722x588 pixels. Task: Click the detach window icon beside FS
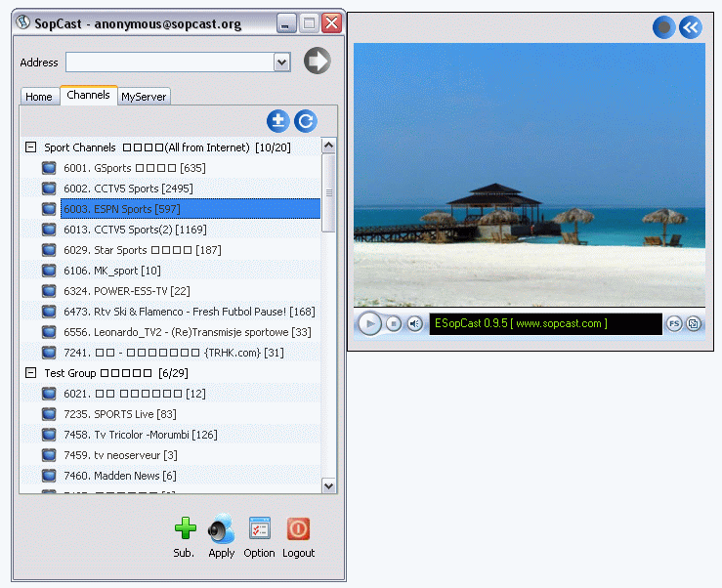(x=694, y=323)
